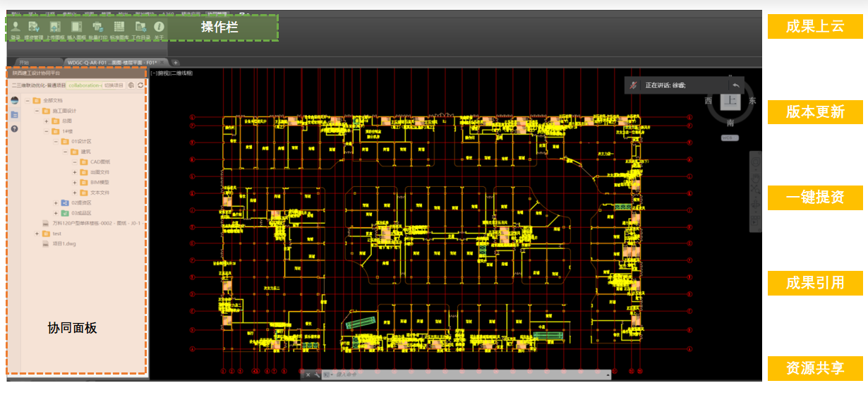Expand the 02提资区 folder
Screen dimensions: 868x407
pyautogui.click(x=56, y=203)
